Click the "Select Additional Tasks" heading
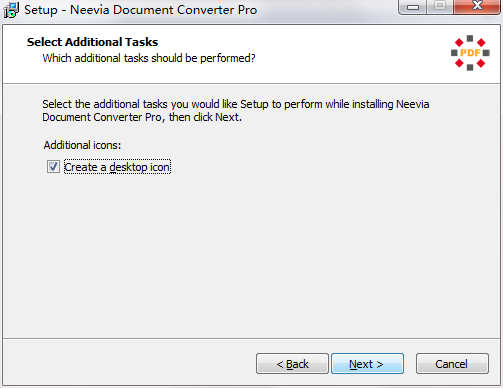The image size is (503, 388). coord(92,42)
